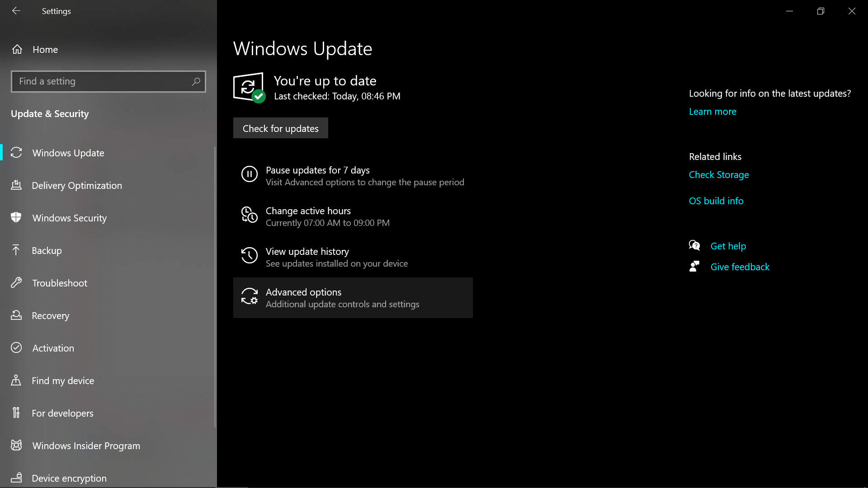Click the Troubleshoot wrench icon

coord(16,283)
